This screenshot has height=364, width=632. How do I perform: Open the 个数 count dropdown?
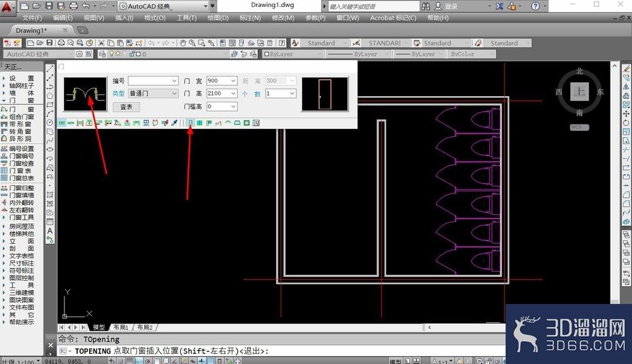[x=281, y=93]
